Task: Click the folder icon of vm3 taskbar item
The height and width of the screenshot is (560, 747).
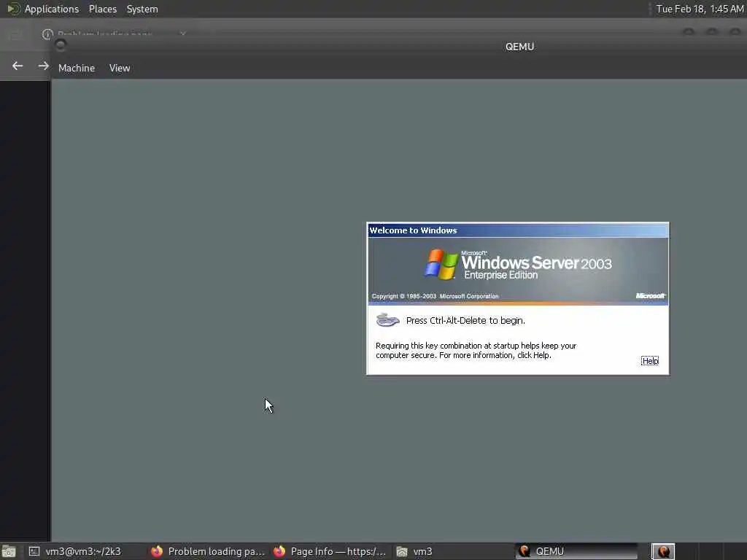Action: click(x=402, y=551)
